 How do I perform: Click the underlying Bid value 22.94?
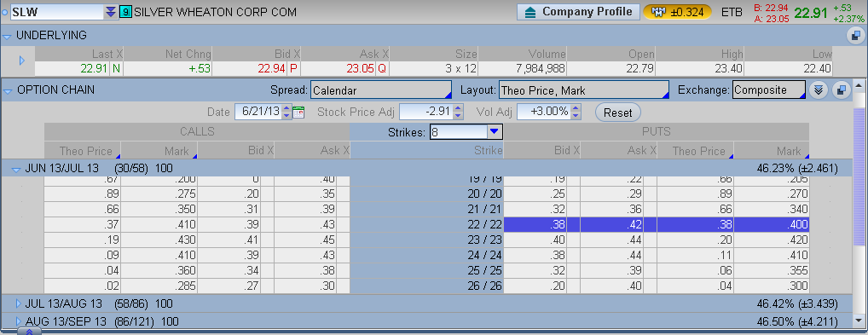[x=271, y=69]
